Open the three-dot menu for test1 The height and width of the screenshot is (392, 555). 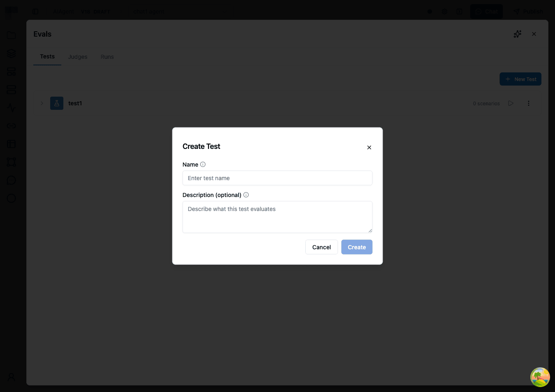pyautogui.click(x=528, y=103)
